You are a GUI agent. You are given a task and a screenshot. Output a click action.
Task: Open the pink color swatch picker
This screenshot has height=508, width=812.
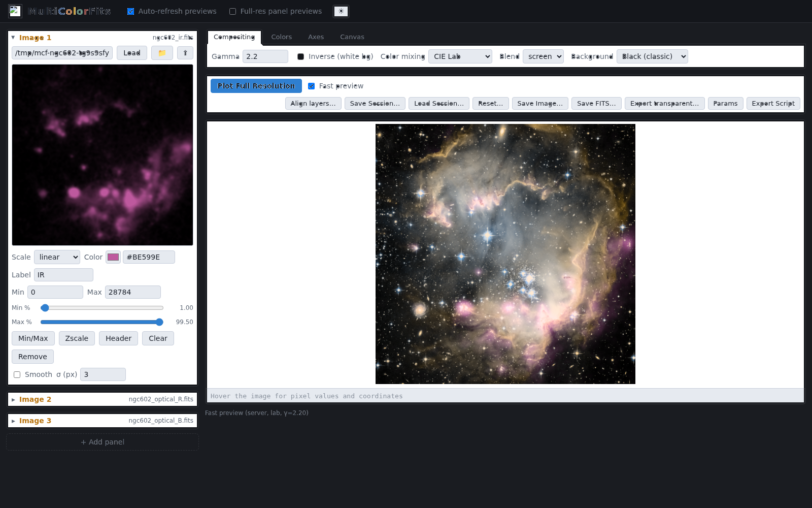[113, 257]
